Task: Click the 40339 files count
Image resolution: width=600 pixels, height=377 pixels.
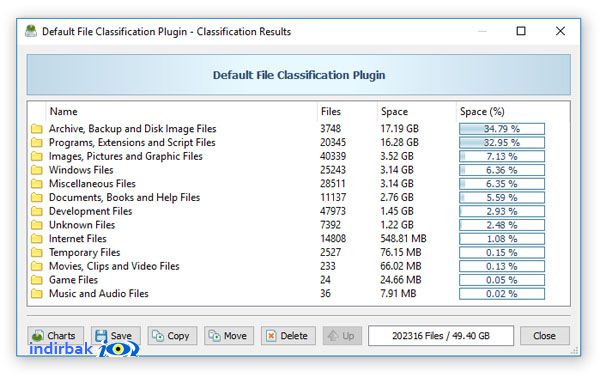Action: (x=333, y=156)
